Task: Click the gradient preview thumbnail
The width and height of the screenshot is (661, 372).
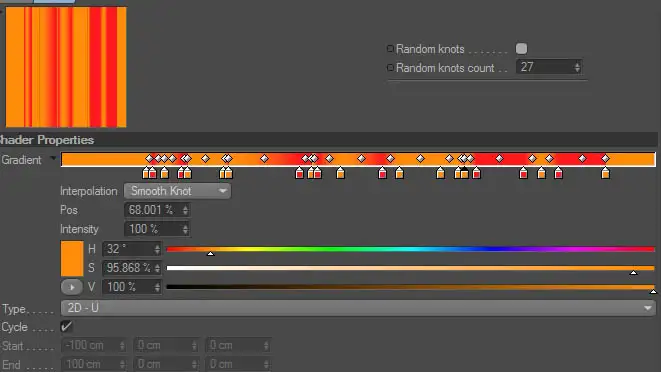Action: 66,67
